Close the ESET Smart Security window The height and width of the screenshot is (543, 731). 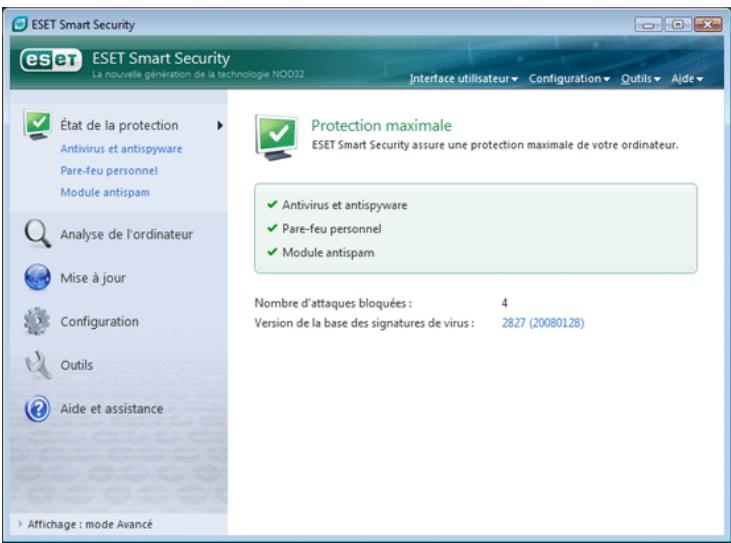click(x=708, y=24)
